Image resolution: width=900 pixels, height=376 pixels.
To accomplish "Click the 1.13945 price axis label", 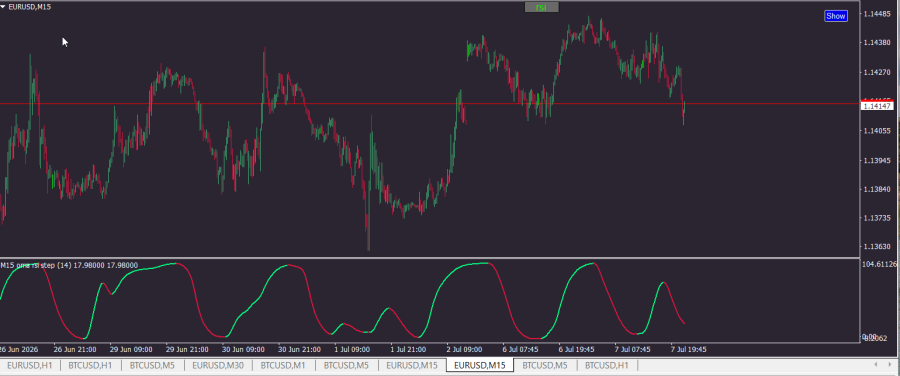I will pyautogui.click(x=876, y=160).
